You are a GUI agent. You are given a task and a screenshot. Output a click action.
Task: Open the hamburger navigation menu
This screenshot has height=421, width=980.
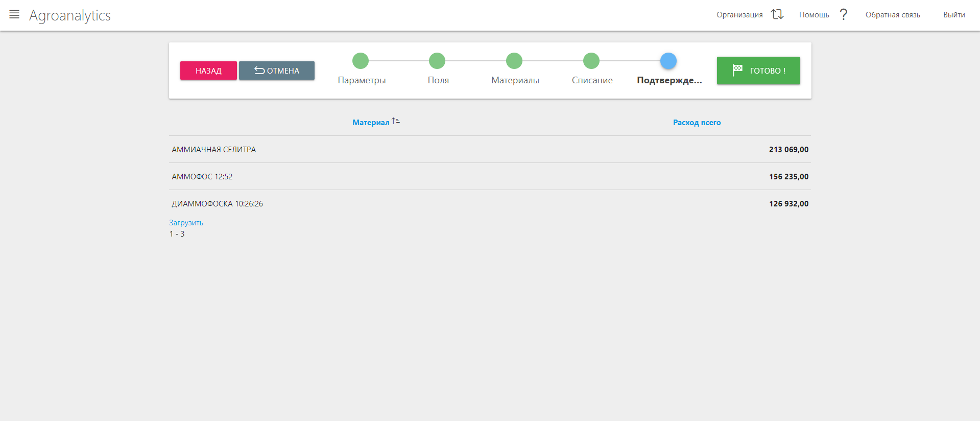(x=14, y=15)
